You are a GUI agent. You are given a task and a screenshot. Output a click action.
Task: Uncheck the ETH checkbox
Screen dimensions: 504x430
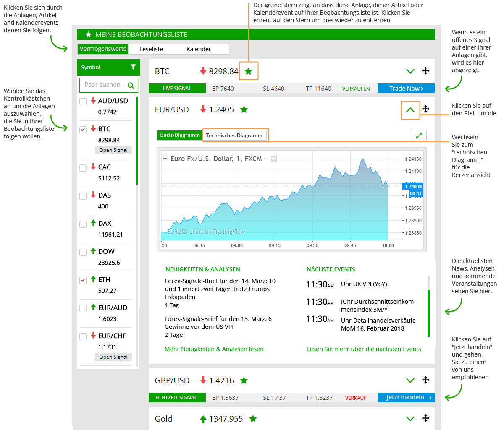coord(83,280)
